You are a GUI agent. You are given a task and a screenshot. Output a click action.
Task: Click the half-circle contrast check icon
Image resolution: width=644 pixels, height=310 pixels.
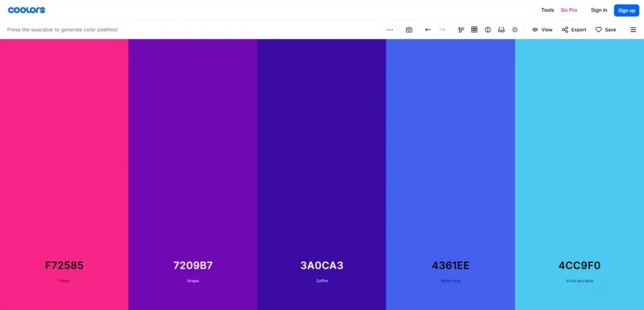[x=488, y=30]
